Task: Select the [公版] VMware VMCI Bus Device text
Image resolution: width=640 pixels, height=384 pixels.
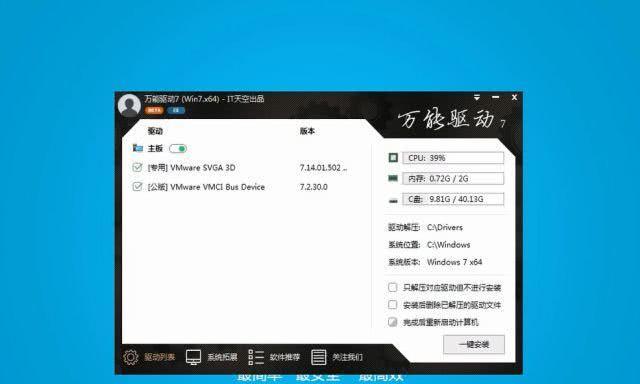Action: 206,187
